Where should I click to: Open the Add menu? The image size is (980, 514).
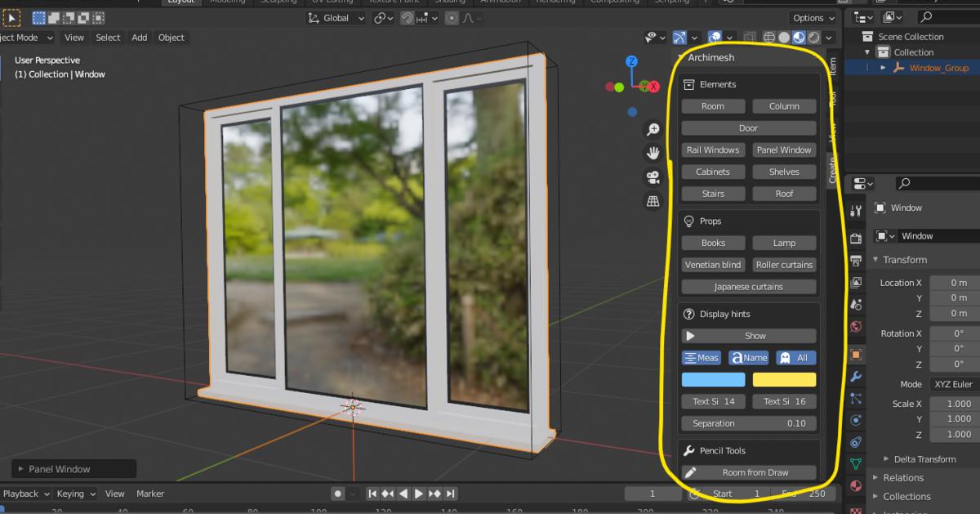140,38
